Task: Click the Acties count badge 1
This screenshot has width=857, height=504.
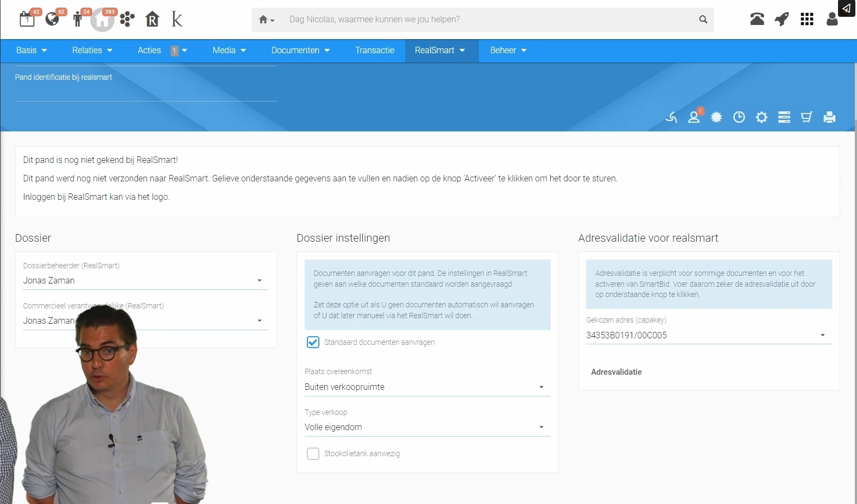Action: [174, 51]
